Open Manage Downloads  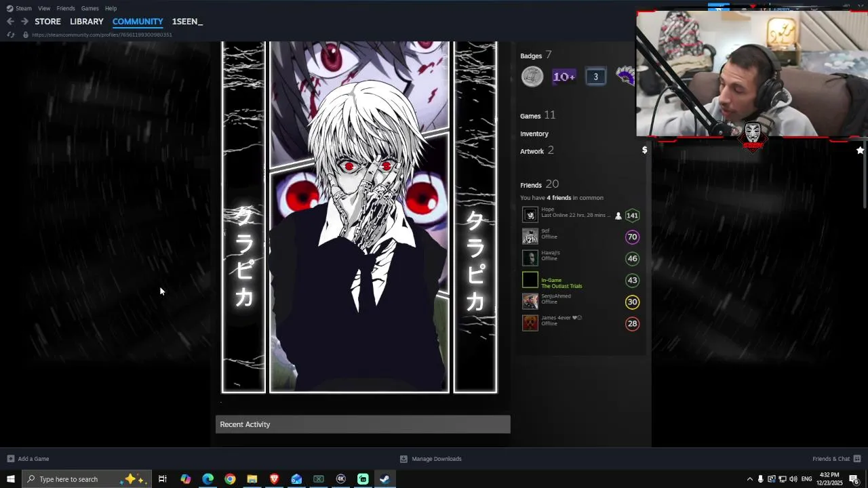coord(431,459)
